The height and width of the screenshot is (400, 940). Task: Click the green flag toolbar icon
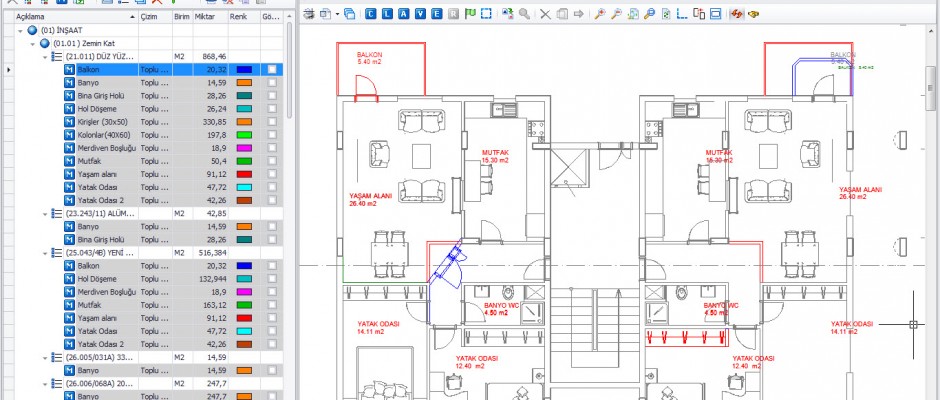468,14
